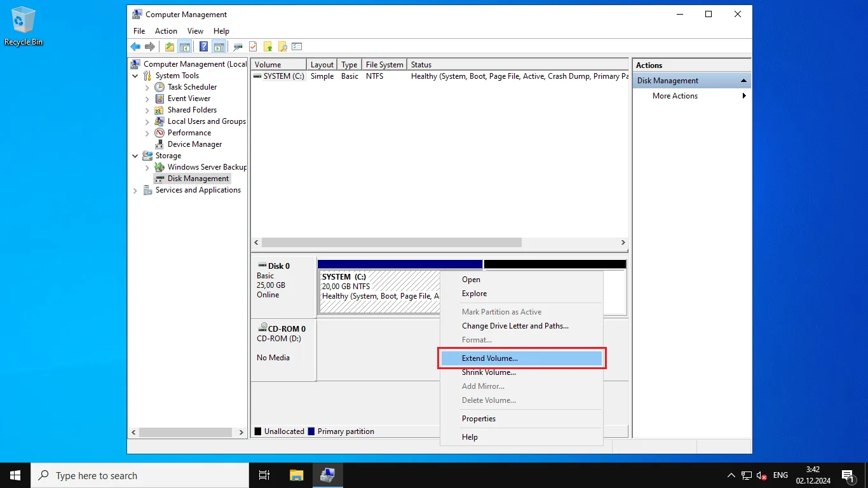The height and width of the screenshot is (488, 868).
Task: Click the File System column header
Action: 384,65
